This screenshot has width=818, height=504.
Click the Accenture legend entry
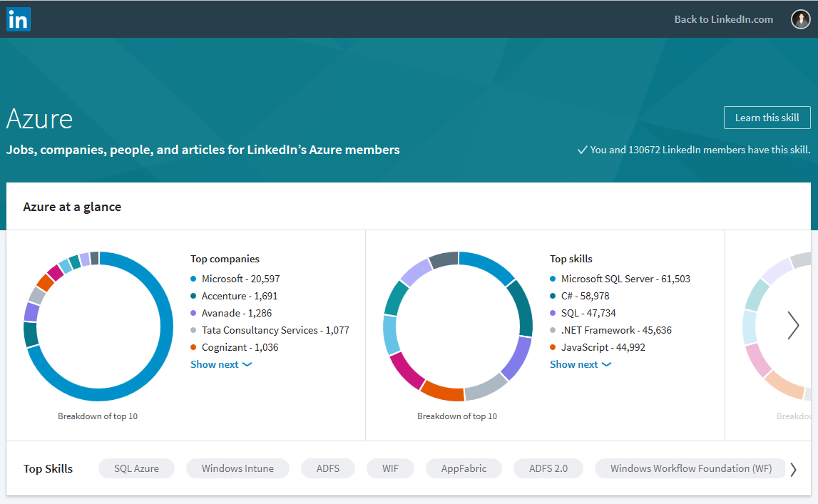(x=239, y=296)
